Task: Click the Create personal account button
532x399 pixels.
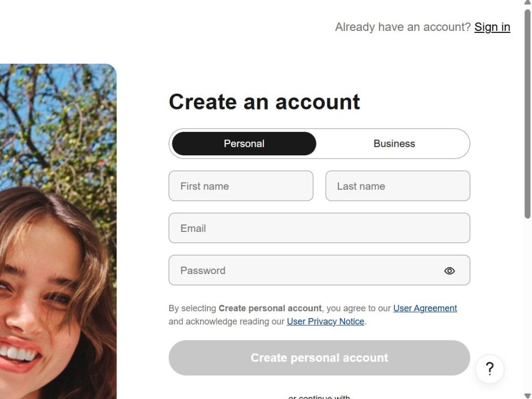Action: [319, 358]
